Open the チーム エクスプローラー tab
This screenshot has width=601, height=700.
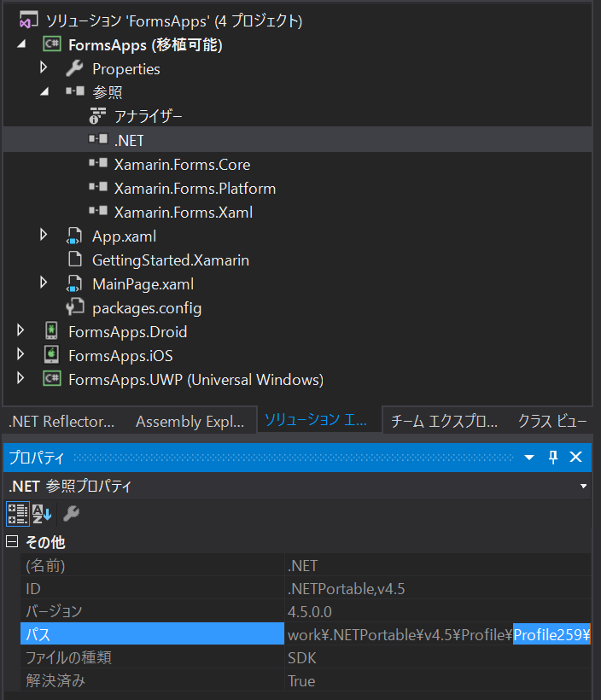(x=446, y=420)
